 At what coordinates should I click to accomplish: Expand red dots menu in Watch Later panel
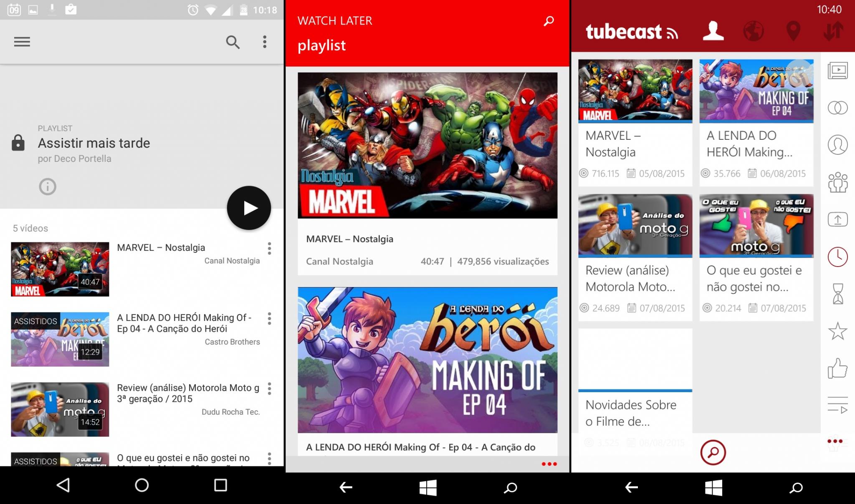click(x=549, y=464)
